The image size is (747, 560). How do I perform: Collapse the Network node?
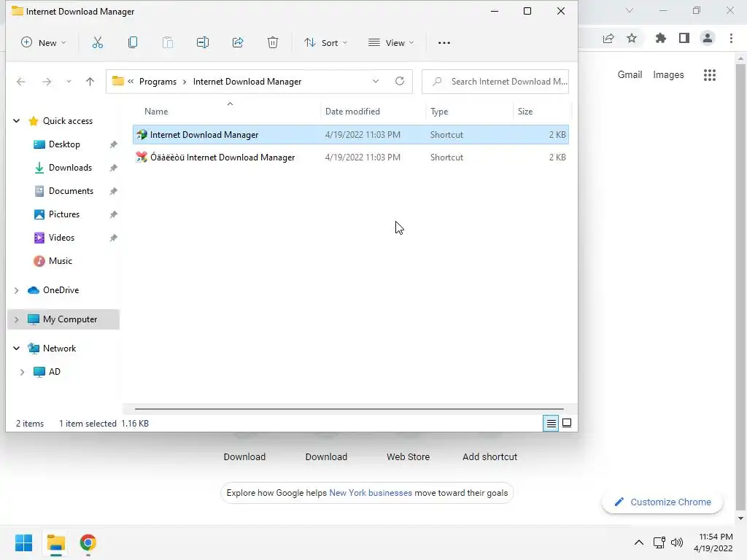click(17, 349)
